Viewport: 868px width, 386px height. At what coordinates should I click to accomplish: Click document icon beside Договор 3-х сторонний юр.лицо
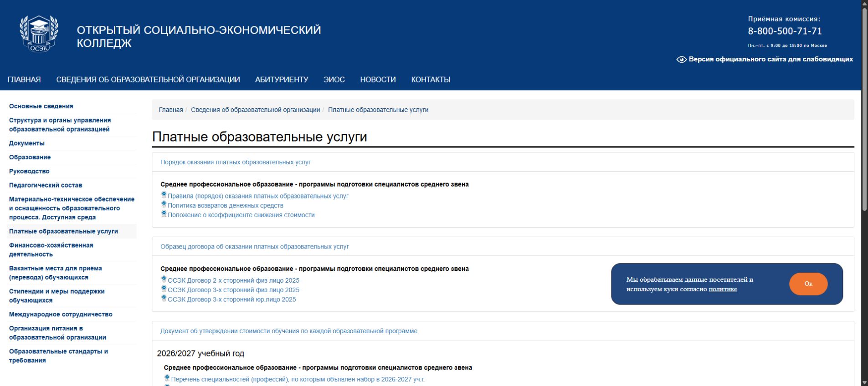[x=164, y=298]
